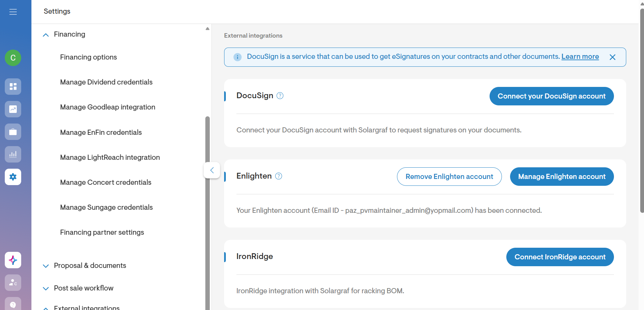Click the 'Connect your DocuSign account with Solargraf' description
The height and width of the screenshot is (310, 644).
[x=379, y=130]
